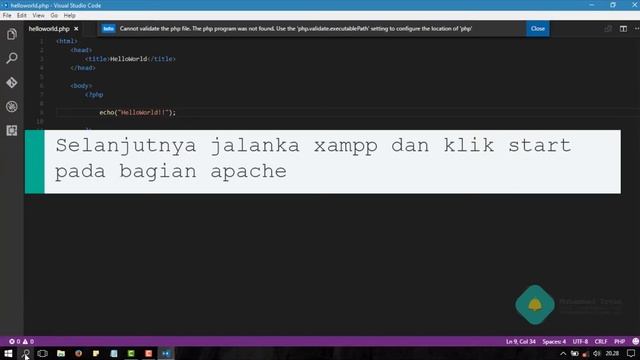The image size is (640, 360).
Task: Click the HelloWorld title tag line
Action: 130,59
